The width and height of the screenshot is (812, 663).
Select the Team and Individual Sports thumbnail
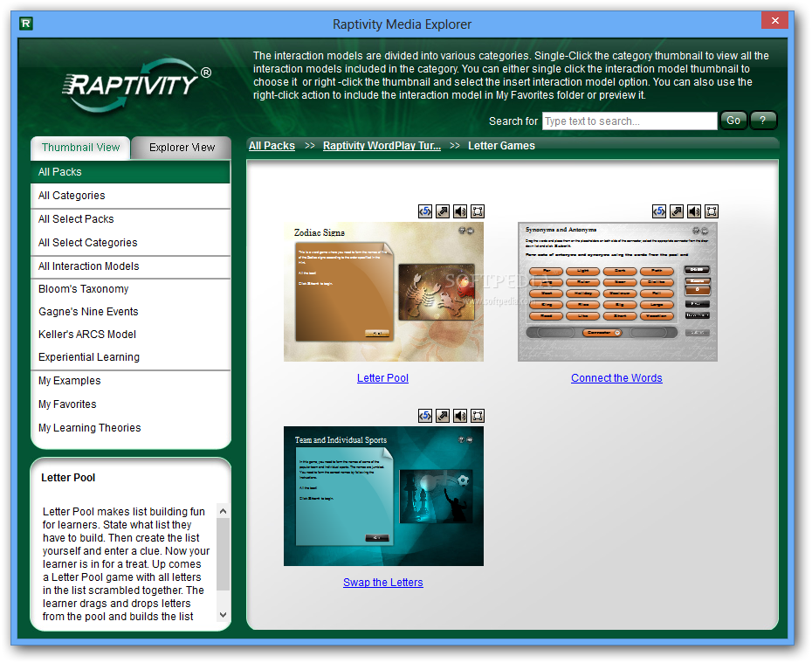coord(383,496)
